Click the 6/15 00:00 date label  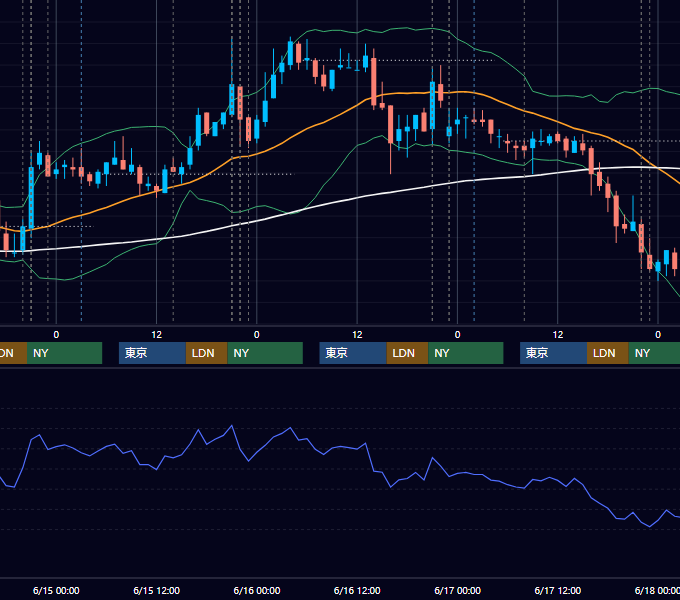click(56, 590)
